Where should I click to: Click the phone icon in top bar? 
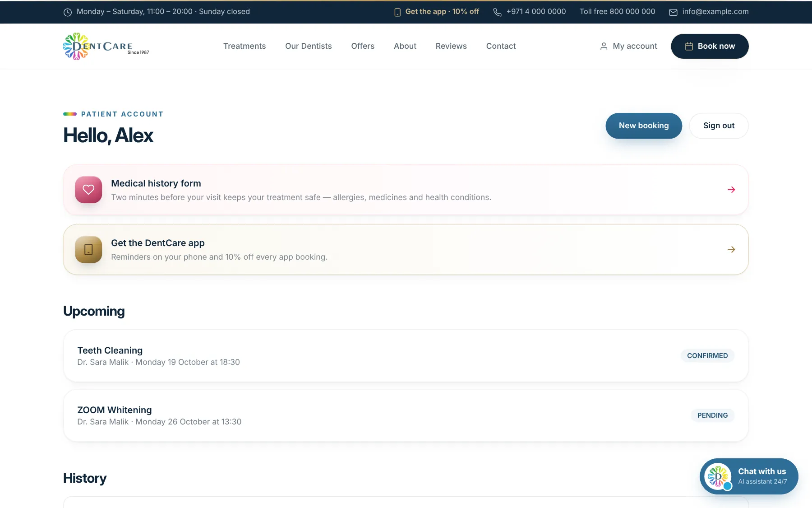pos(497,12)
